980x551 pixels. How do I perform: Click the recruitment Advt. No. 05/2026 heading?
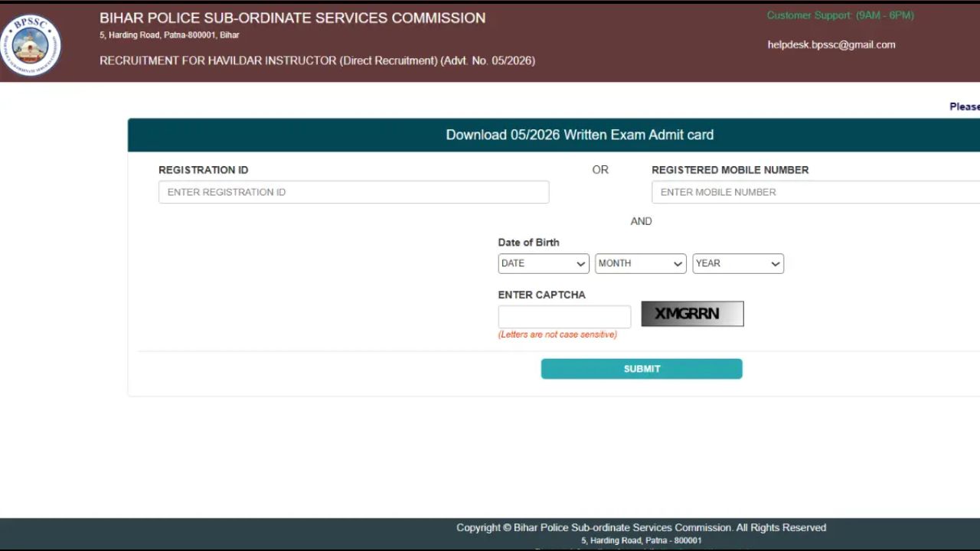(317, 60)
